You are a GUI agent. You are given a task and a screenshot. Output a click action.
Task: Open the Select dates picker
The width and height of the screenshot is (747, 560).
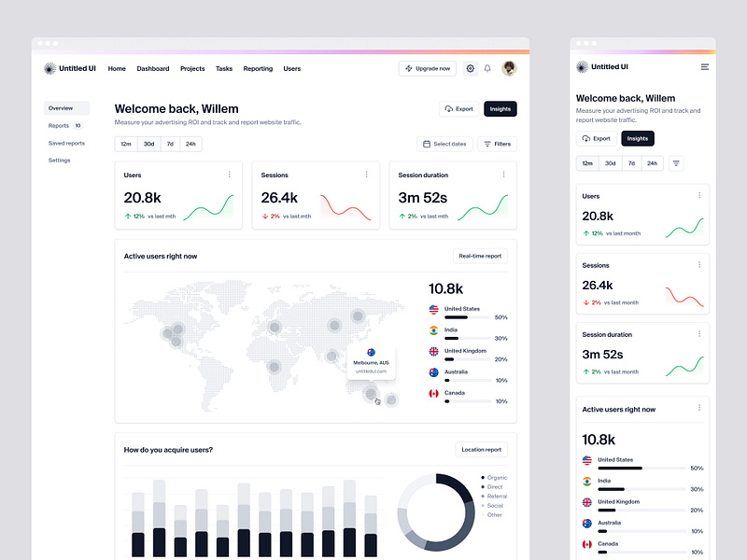(444, 144)
